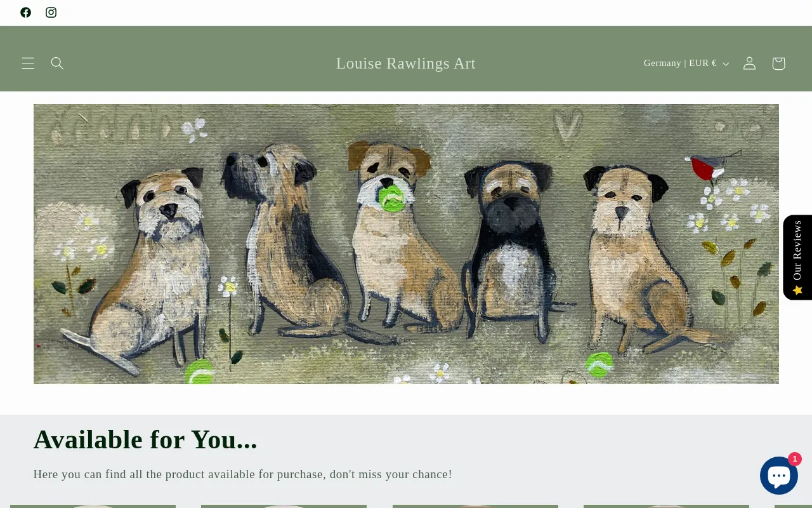Go to Louise Rawlings Art home link
This screenshot has height=508, width=812.
pos(406,63)
